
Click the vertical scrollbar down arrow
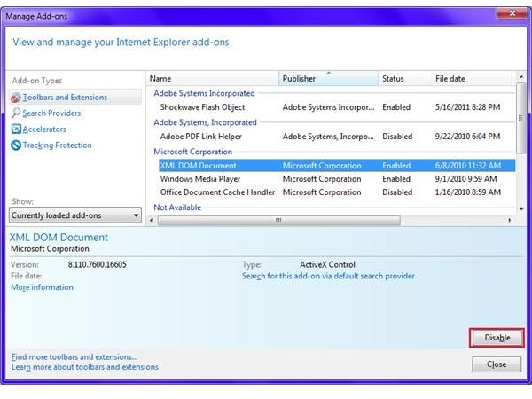point(521,209)
